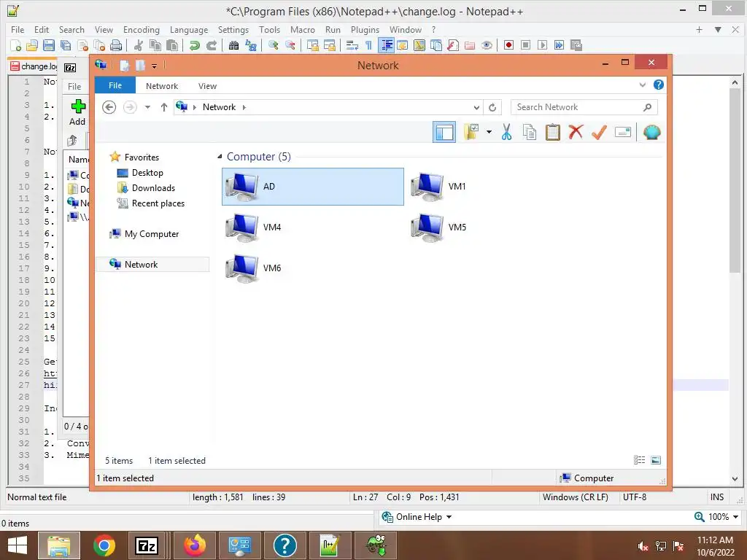Open the Encoding menu in Notepad++

[142, 29]
